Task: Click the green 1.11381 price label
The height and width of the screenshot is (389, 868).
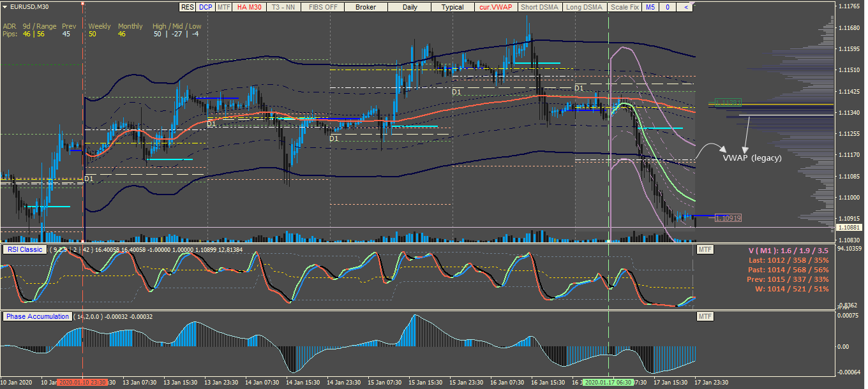Action: (x=728, y=102)
